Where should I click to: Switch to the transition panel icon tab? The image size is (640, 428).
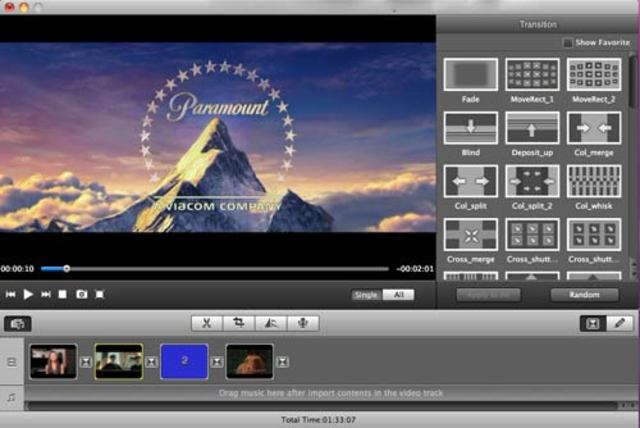point(593,324)
